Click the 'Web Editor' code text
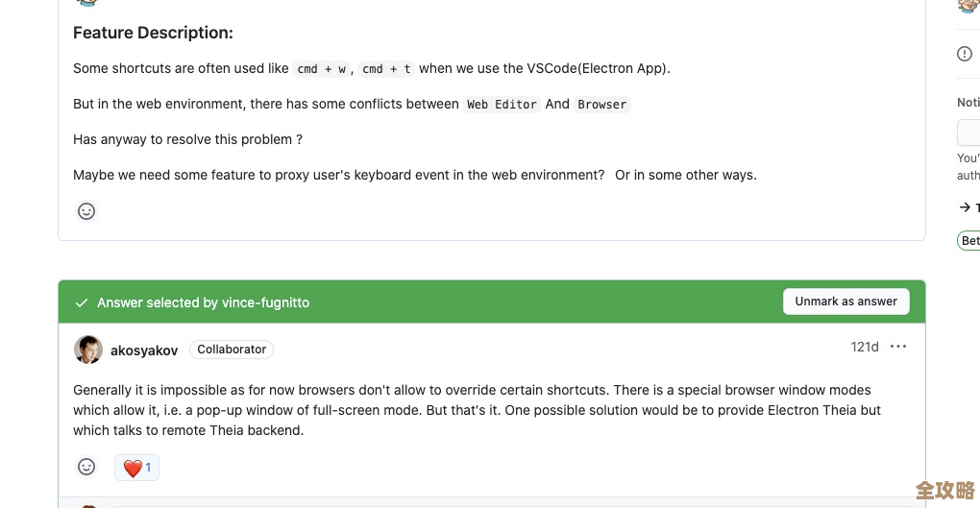Screen dimensions: 980x508 click(x=502, y=105)
